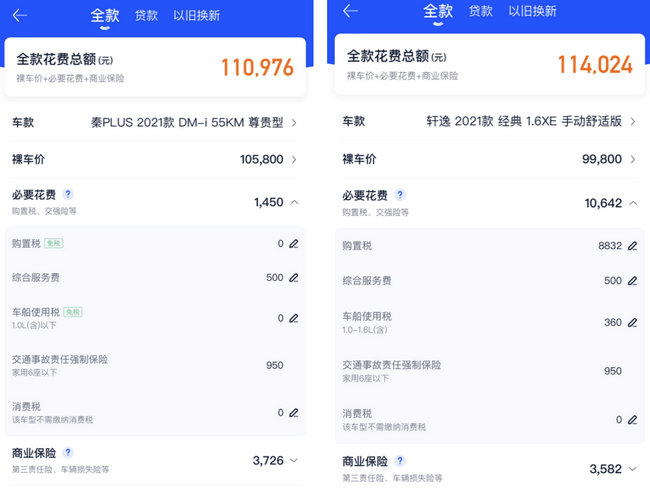Image resolution: width=650 pixels, height=491 pixels.
Task: Select 以旧换新 tab in left panel
Action: [196, 16]
